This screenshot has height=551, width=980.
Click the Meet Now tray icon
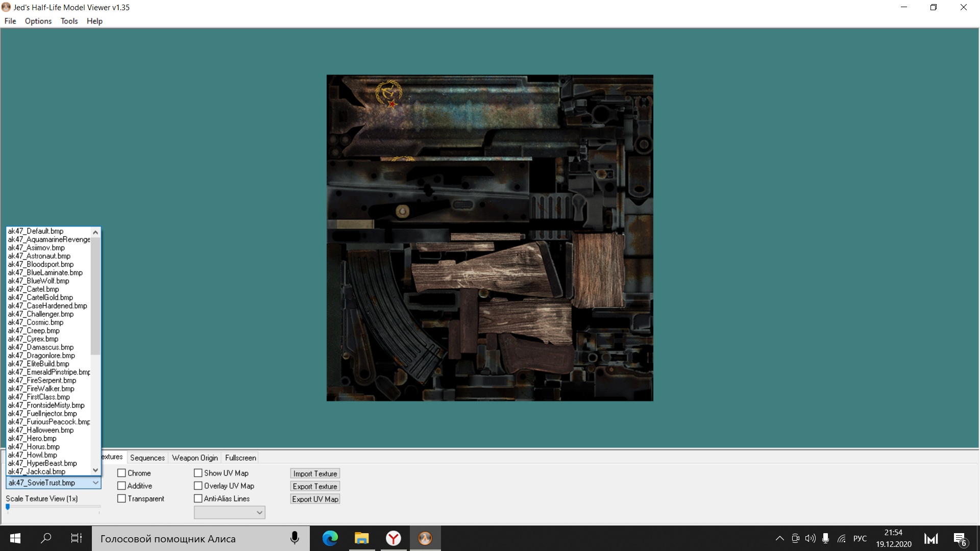pos(795,538)
